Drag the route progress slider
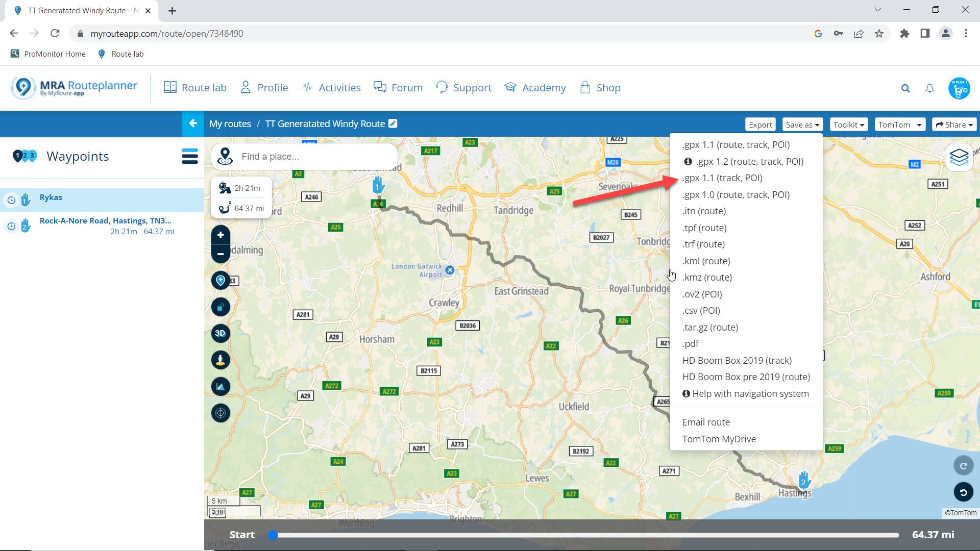Screen dimensions: 980x551 click(x=273, y=535)
